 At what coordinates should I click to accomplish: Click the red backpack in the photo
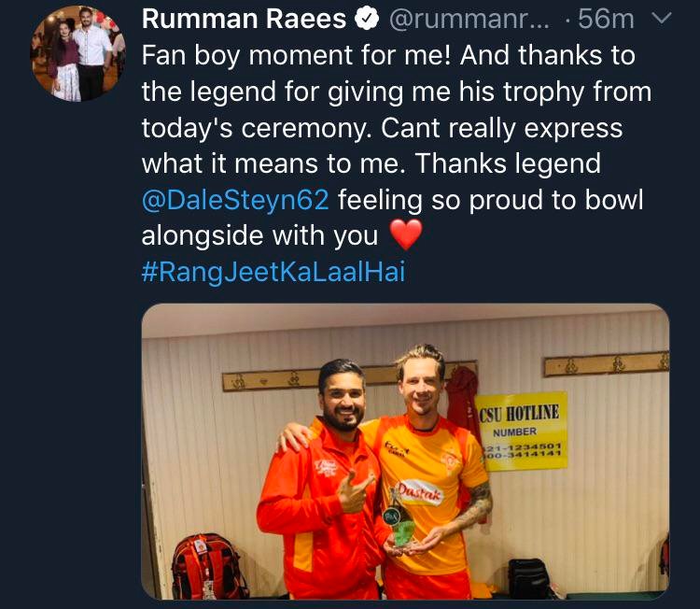tap(208, 567)
